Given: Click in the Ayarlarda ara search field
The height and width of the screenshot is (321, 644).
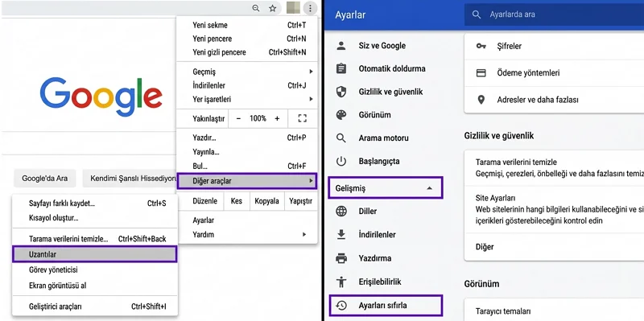Looking at the screenshot, I should 555,14.
